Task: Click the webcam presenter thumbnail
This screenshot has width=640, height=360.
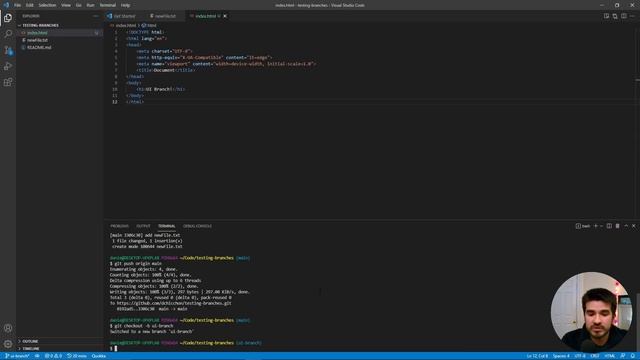Action: click(591, 312)
